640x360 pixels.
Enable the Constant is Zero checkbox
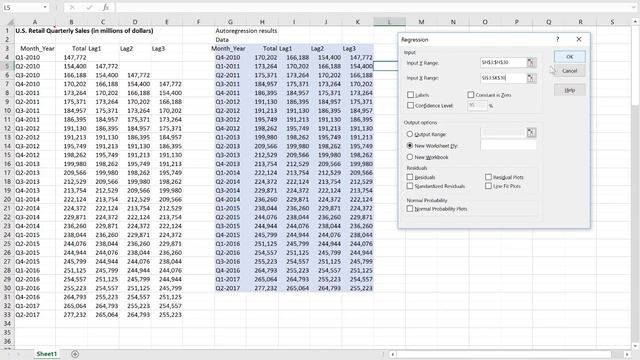click(x=471, y=95)
